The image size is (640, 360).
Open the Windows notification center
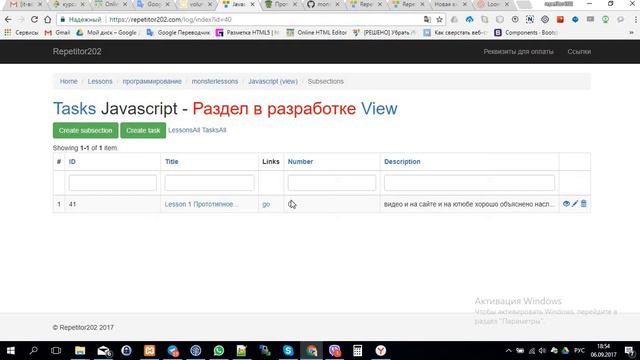pos(630,351)
